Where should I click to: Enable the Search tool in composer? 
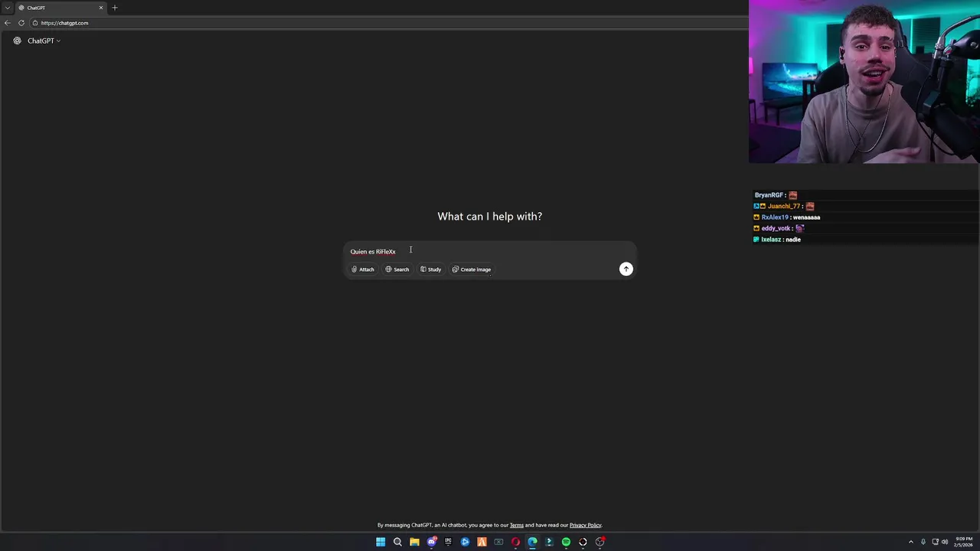tap(397, 269)
